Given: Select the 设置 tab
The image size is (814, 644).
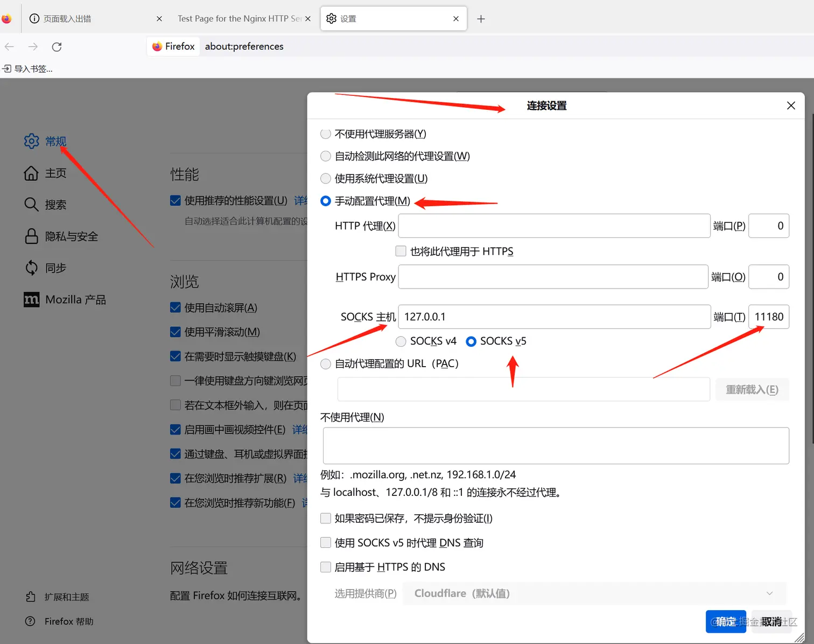Looking at the screenshot, I should click(x=394, y=19).
